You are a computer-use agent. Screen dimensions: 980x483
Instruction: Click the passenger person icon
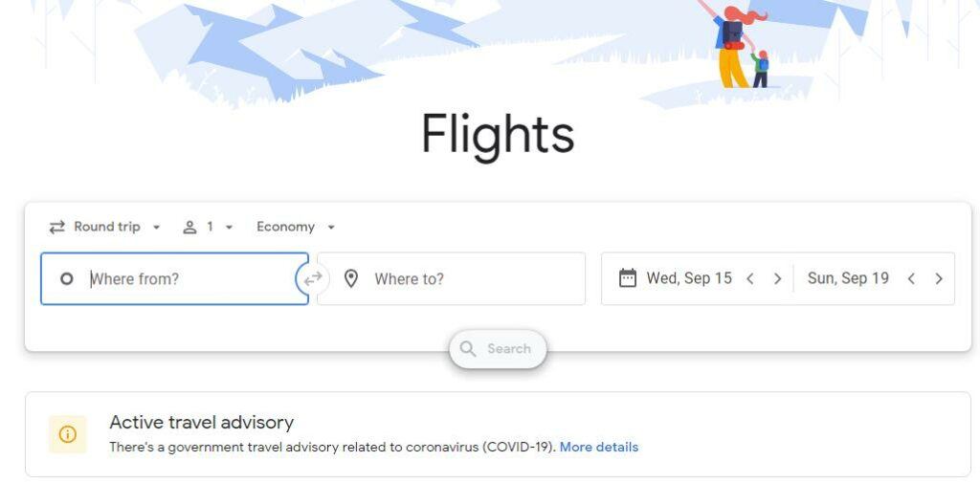189,227
